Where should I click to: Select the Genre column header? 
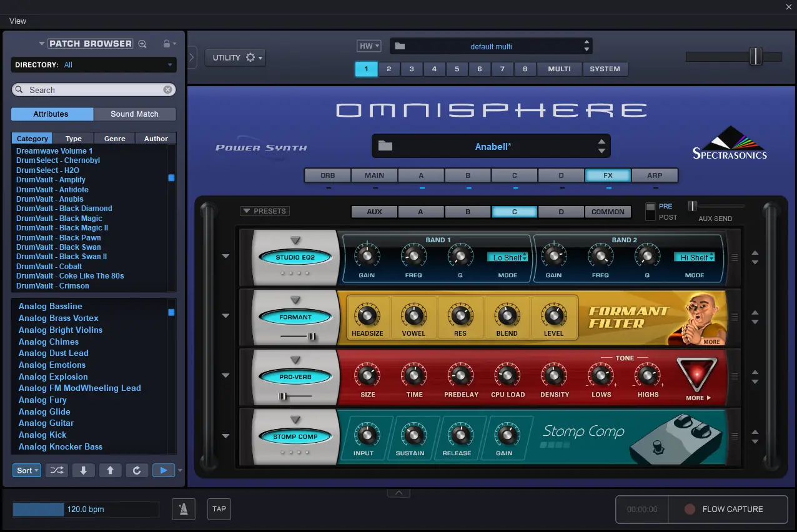click(115, 139)
